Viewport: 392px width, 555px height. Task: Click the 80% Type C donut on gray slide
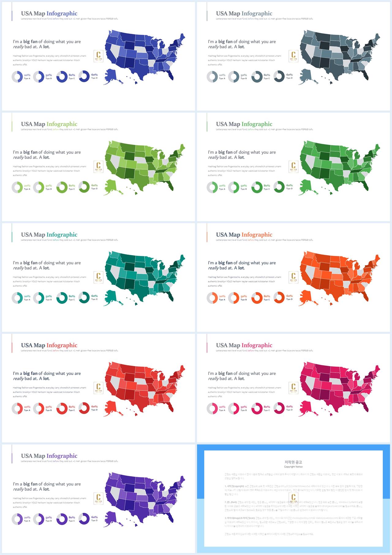(x=257, y=77)
